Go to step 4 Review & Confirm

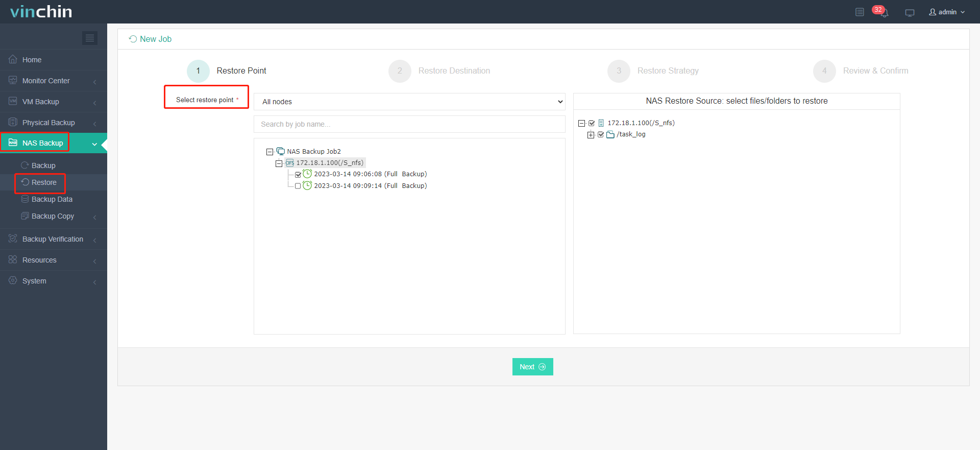(x=861, y=71)
